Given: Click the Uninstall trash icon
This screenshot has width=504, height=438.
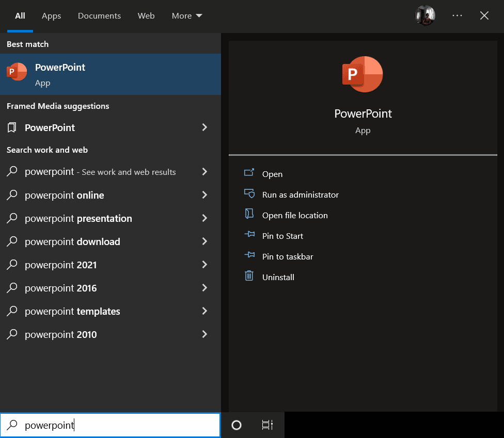Looking at the screenshot, I should pyautogui.click(x=249, y=277).
